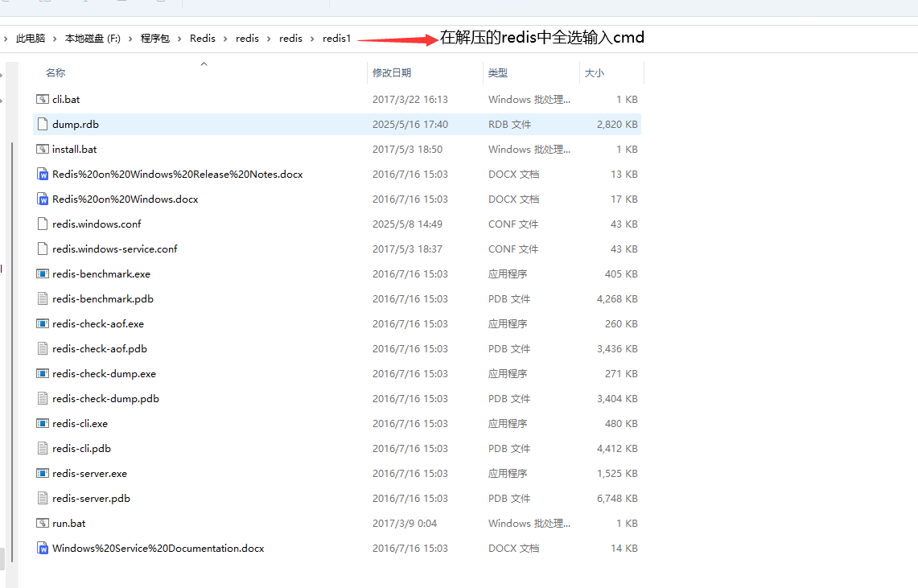Select the file name redis-benchmark.exe
This screenshot has width=918, height=588.
(101, 273)
